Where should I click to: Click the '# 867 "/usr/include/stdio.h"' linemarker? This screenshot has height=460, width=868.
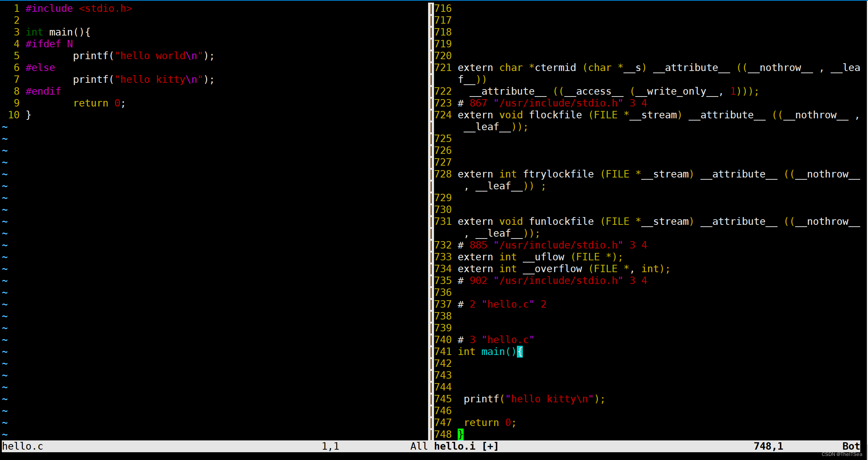coord(552,103)
